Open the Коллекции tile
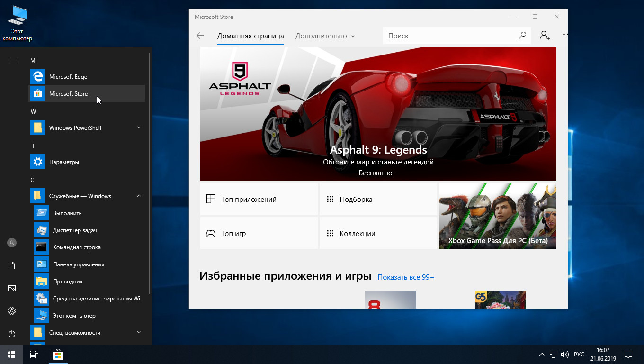This screenshot has height=364, width=644. coord(378,233)
